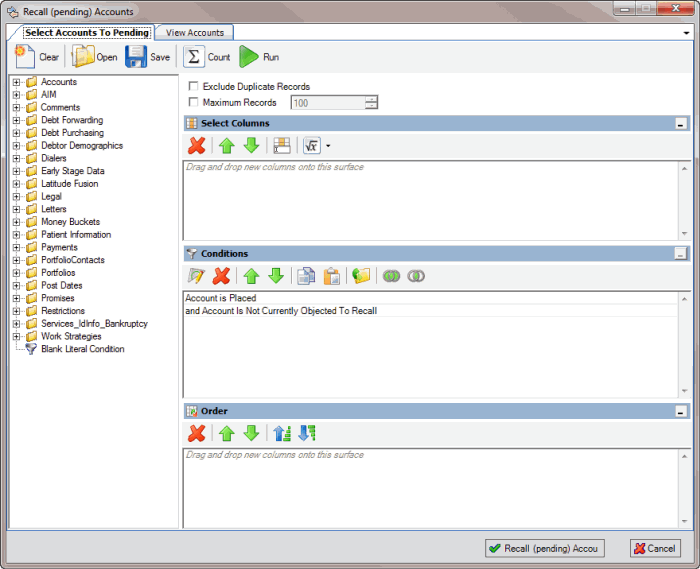This screenshot has height=569, width=700.
Task: Toggle the Maximum Records checkbox
Action: [194, 103]
